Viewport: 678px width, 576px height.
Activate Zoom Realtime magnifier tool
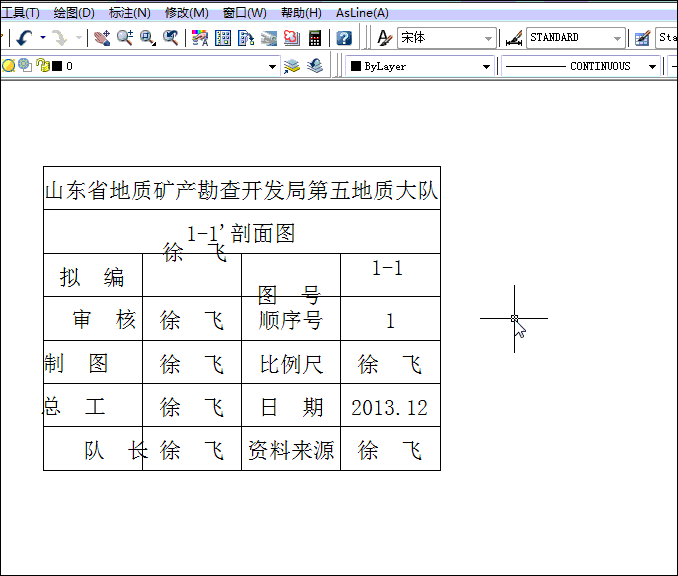click(125, 38)
